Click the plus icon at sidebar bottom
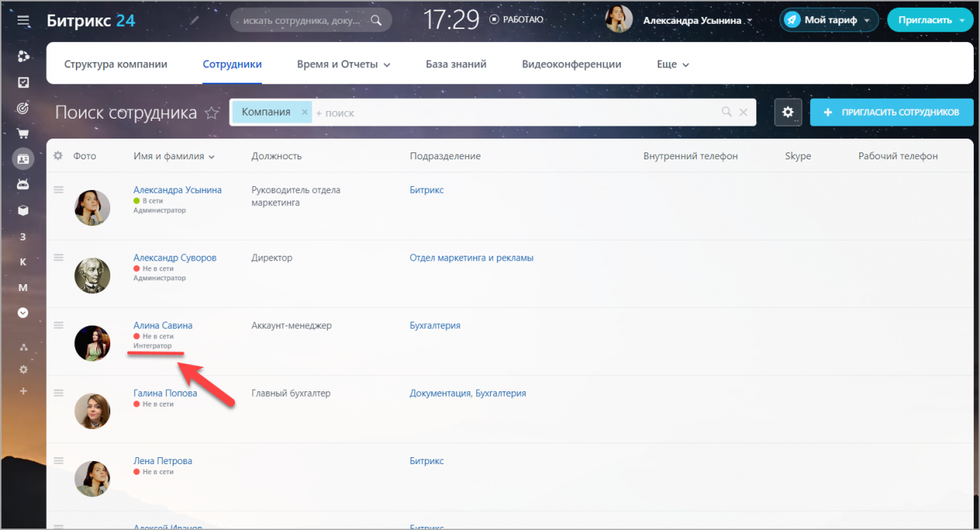Image resolution: width=980 pixels, height=530 pixels. tap(23, 391)
